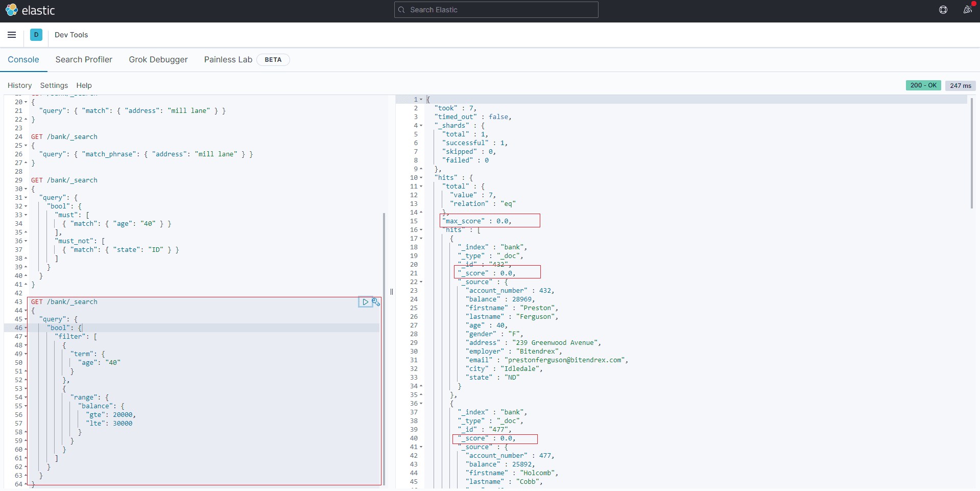The height and width of the screenshot is (491, 980).
Task: Fold the hits object on output line 10
Action: 421,178
